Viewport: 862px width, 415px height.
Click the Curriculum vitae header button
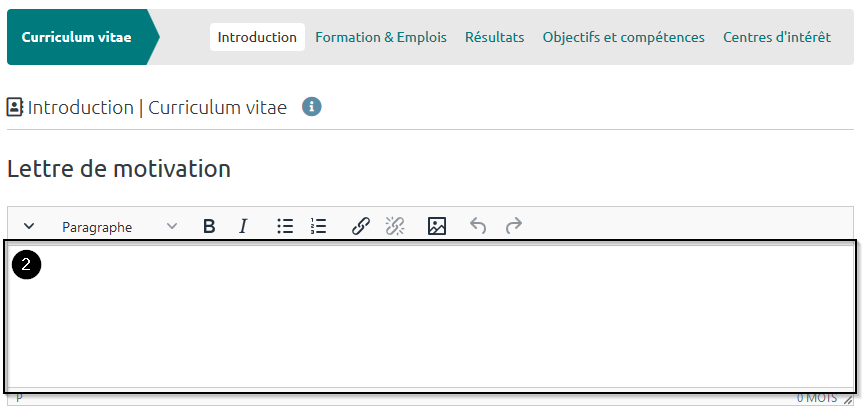coord(77,37)
